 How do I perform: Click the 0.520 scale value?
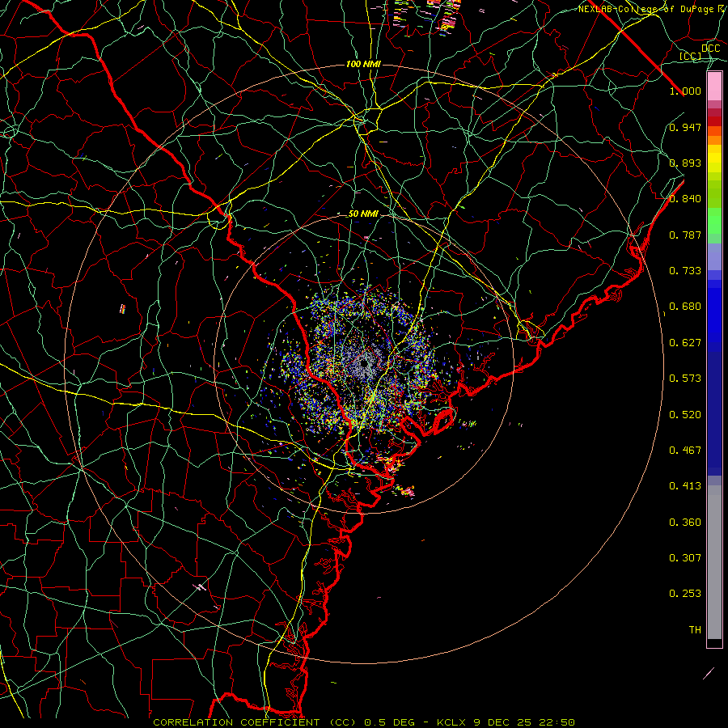click(685, 415)
